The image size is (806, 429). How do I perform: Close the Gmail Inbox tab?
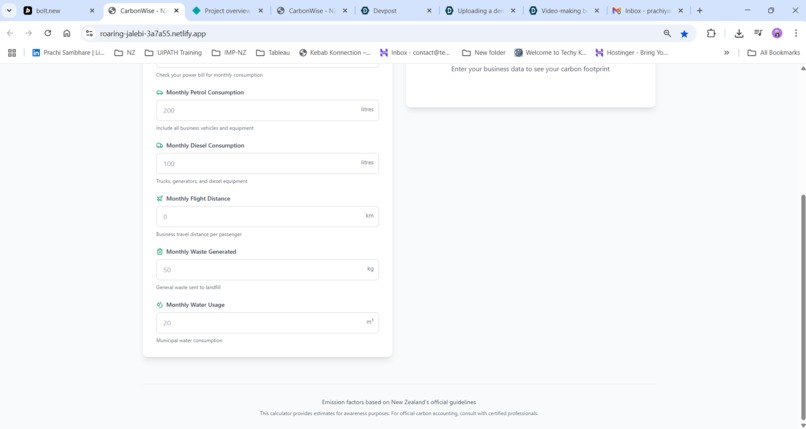pos(681,10)
